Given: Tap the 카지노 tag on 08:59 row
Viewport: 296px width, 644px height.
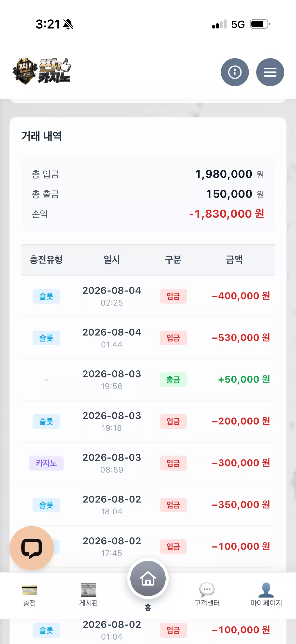Looking at the screenshot, I should [46, 463].
